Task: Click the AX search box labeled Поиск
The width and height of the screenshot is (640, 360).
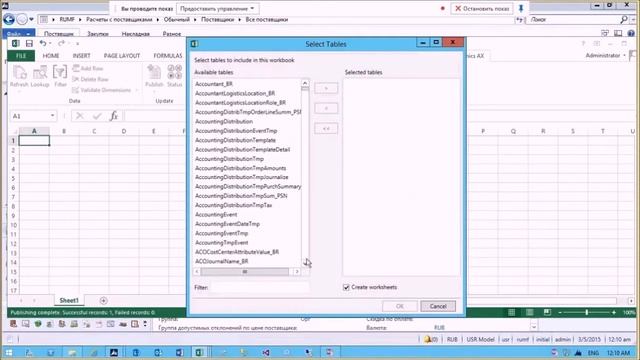Action: coord(573,19)
